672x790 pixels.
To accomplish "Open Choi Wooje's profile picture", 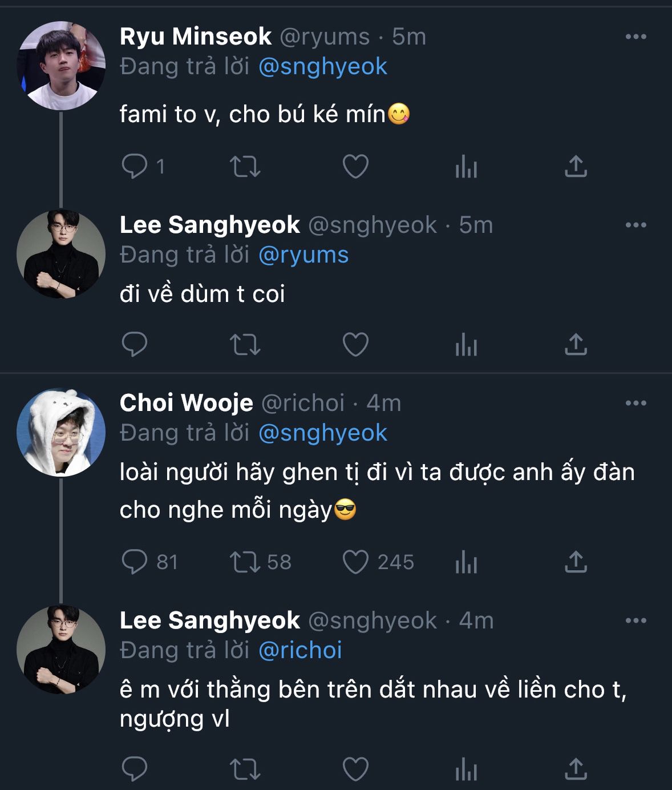I will coord(61,433).
